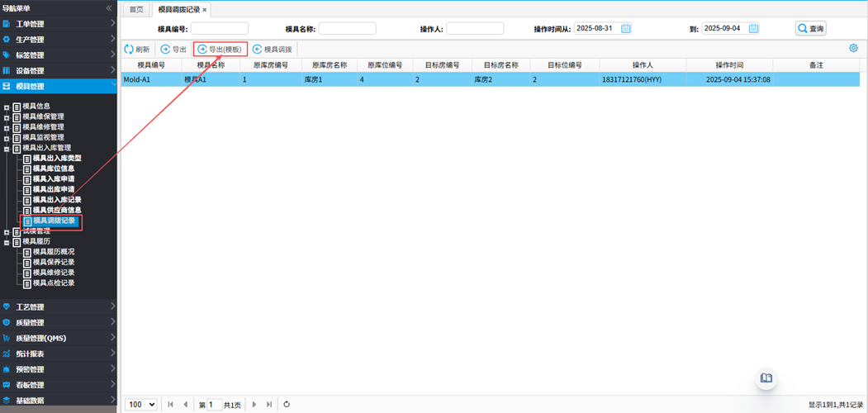Open the grid settings gear icon
This screenshot has height=413, width=868.
853,49
